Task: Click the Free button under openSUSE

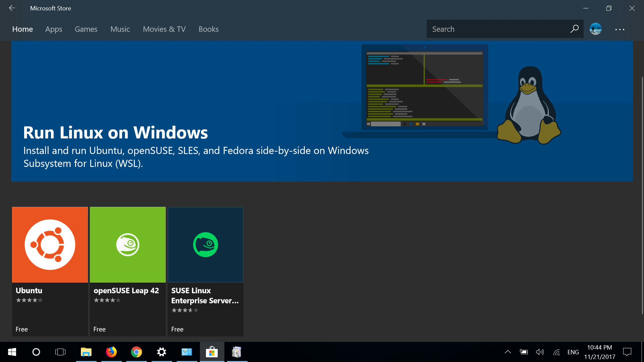Action: coord(100,329)
